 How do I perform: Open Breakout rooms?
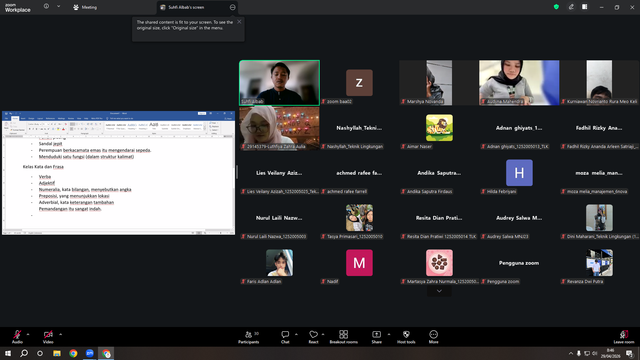click(x=344, y=337)
